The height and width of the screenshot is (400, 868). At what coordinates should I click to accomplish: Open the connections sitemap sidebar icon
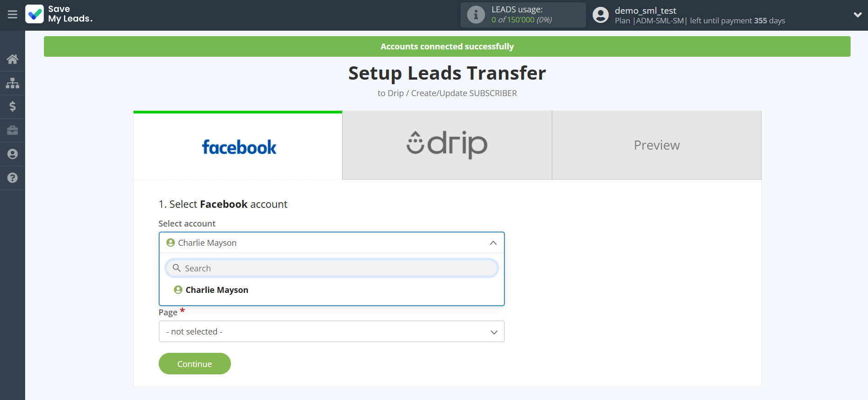(x=12, y=83)
